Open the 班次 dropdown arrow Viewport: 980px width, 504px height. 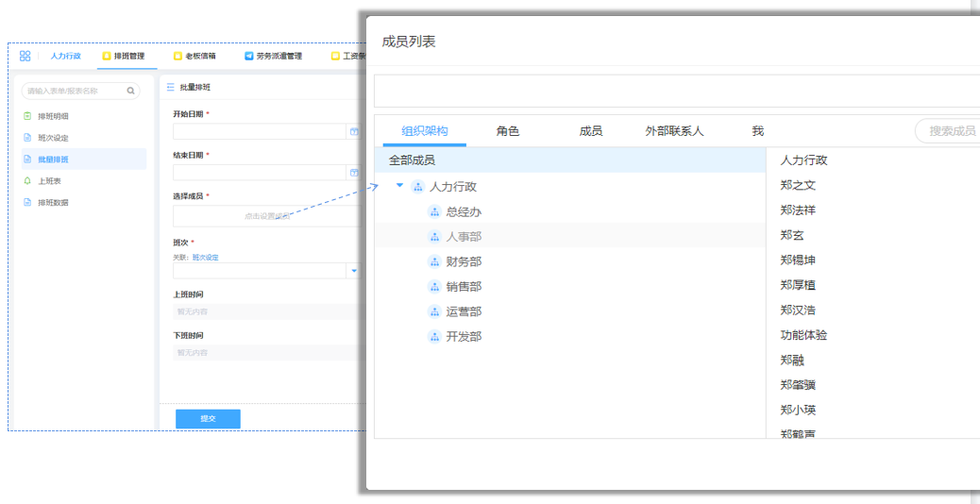coord(354,271)
